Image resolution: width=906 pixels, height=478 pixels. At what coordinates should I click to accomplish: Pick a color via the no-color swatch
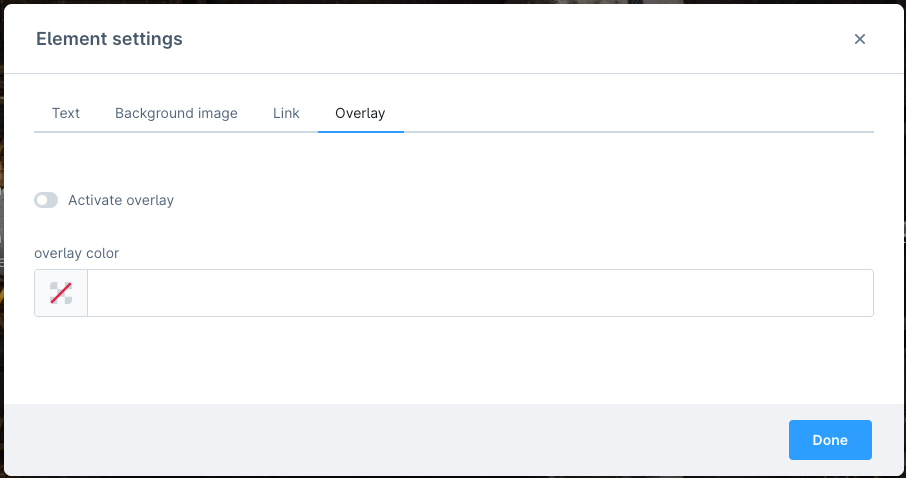point(61,293)
